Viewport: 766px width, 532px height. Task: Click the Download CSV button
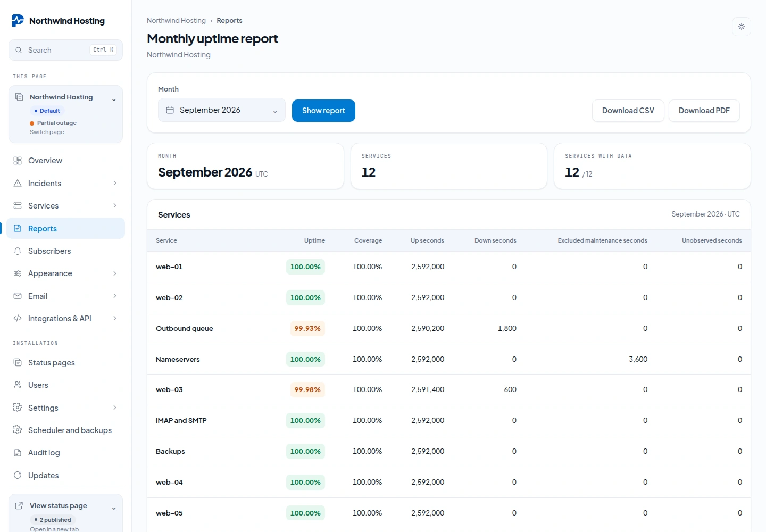628,111
